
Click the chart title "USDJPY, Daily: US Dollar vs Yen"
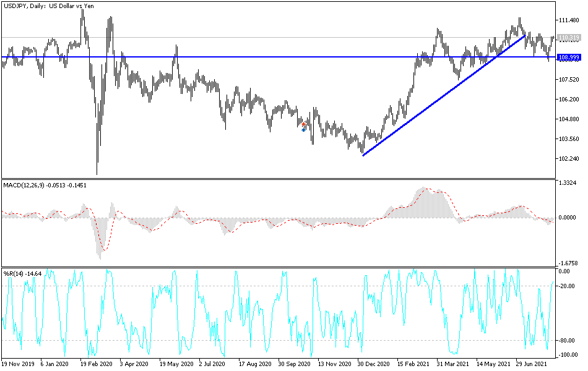click(49, 6)
